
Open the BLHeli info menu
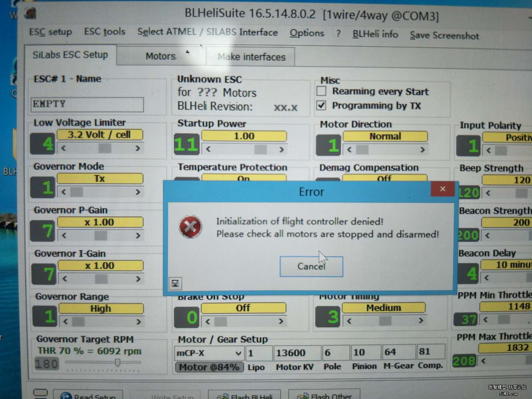tap(375, 34)
